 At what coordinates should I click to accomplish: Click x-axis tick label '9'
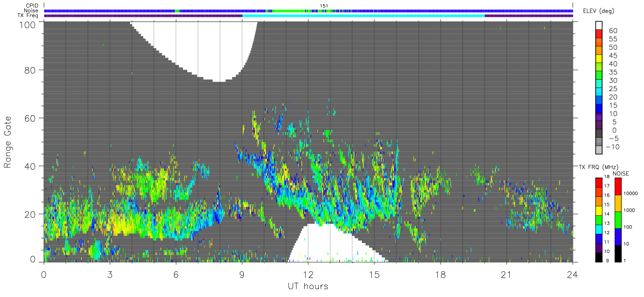tap(242, 274)
